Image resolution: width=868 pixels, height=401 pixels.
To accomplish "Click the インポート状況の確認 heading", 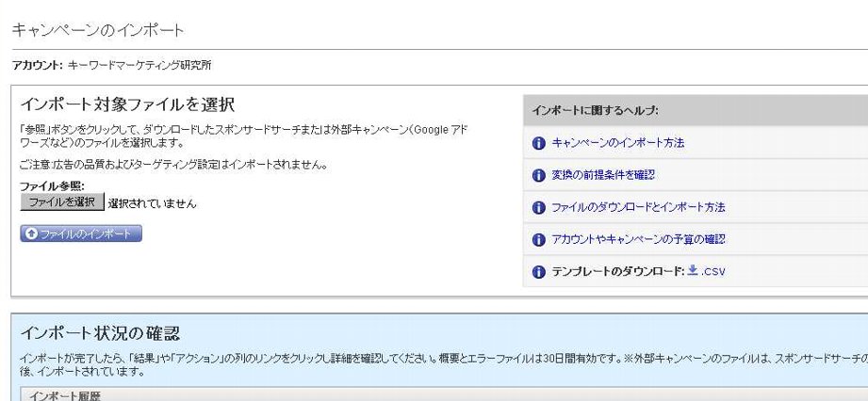I will [100, 333].
